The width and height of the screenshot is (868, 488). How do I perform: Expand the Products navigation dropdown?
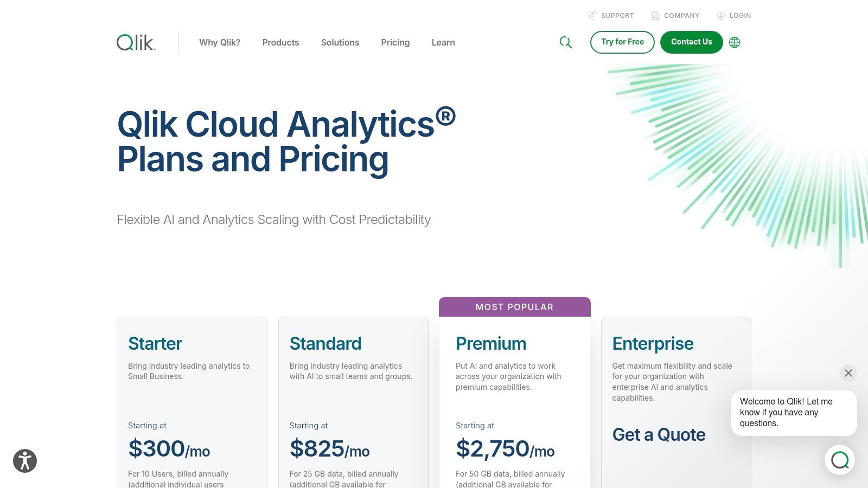coord(280,42)
